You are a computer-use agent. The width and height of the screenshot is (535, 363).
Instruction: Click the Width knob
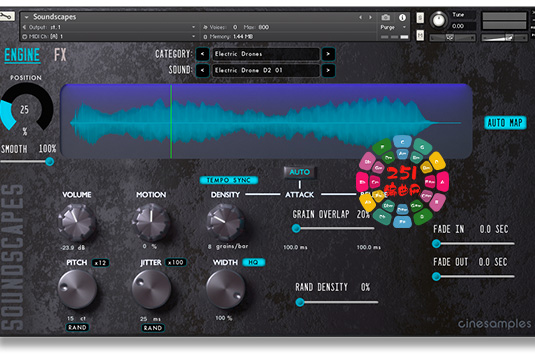click(226, 289)
